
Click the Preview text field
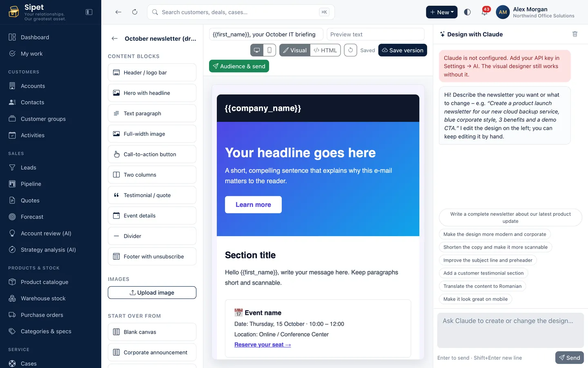(x=375, y=34)
